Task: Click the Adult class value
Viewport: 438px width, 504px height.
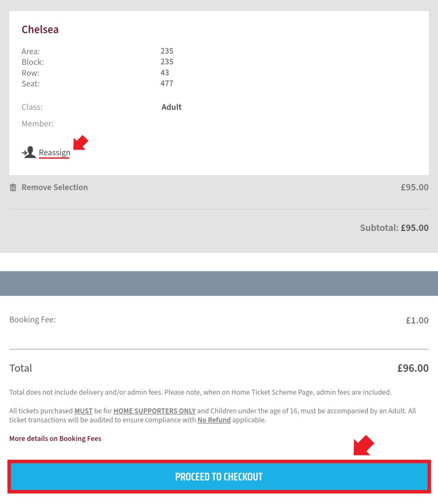Action: 172,107
